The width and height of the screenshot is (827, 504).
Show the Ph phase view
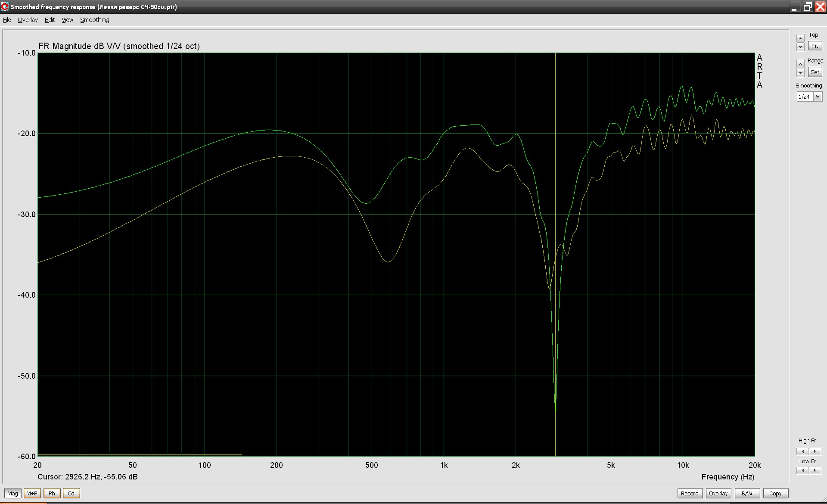52,493
